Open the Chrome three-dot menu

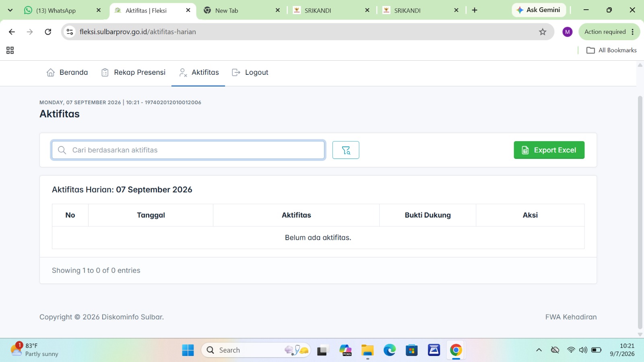[633, 32]
